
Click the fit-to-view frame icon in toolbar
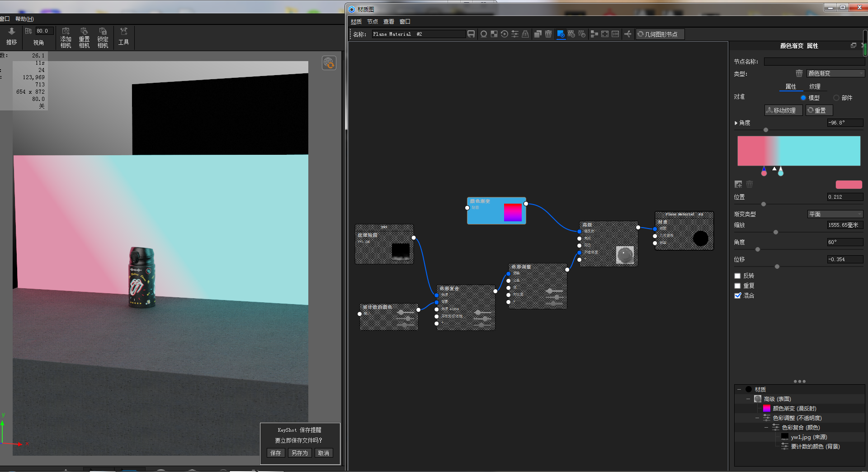click(604, 34)
